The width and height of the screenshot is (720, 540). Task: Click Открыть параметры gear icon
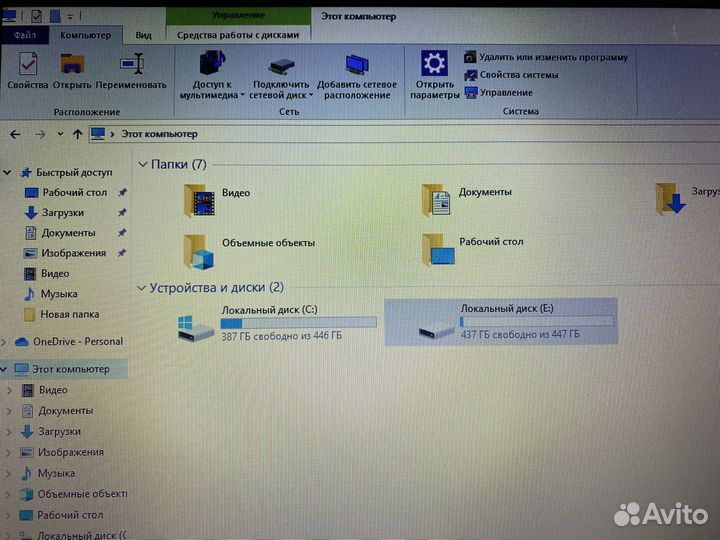(x=434, y=63)
